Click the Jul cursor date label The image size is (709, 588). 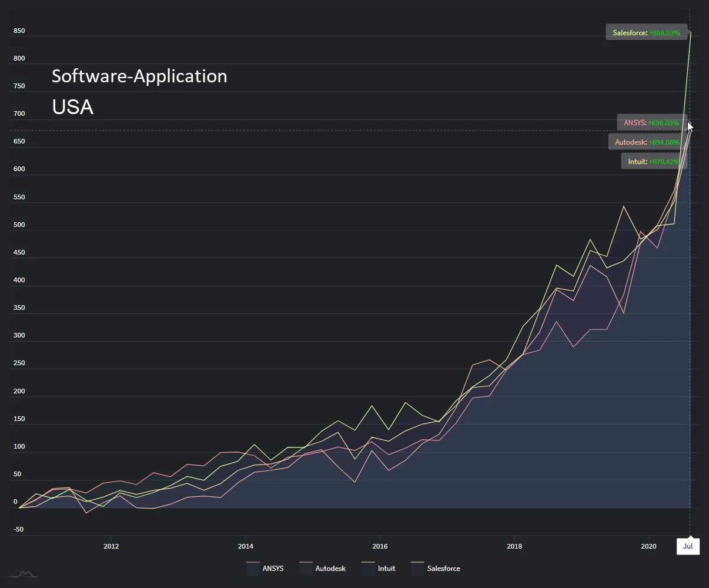click(688, 546)
